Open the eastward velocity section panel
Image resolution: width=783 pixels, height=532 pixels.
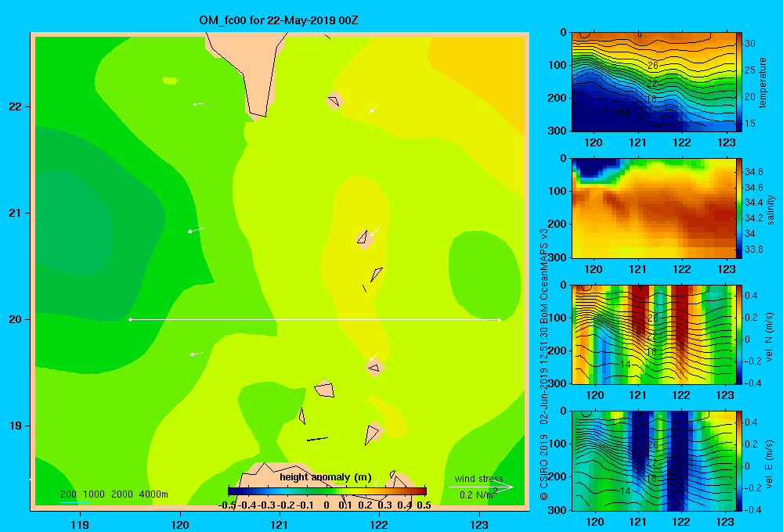click(x=654, y=461)
